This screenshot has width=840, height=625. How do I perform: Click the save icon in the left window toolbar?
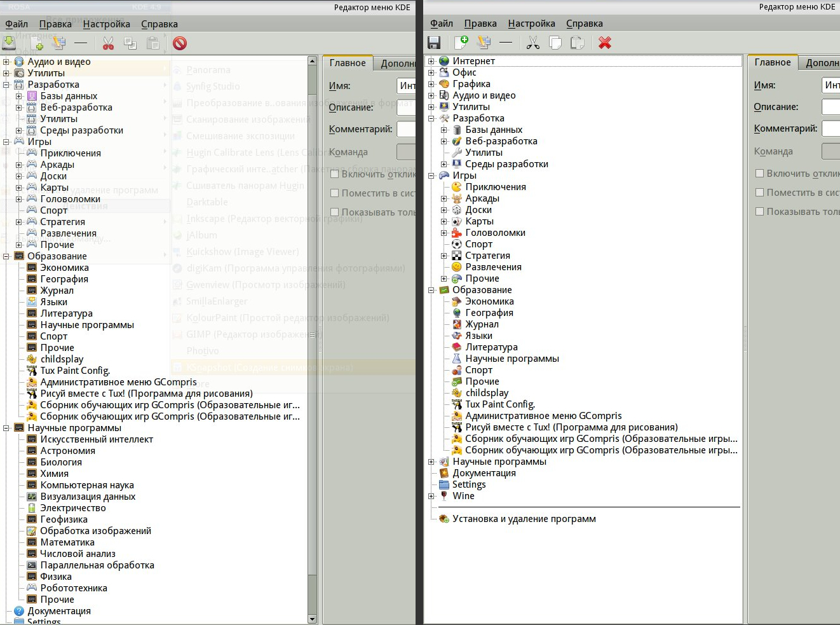(9, 43)
